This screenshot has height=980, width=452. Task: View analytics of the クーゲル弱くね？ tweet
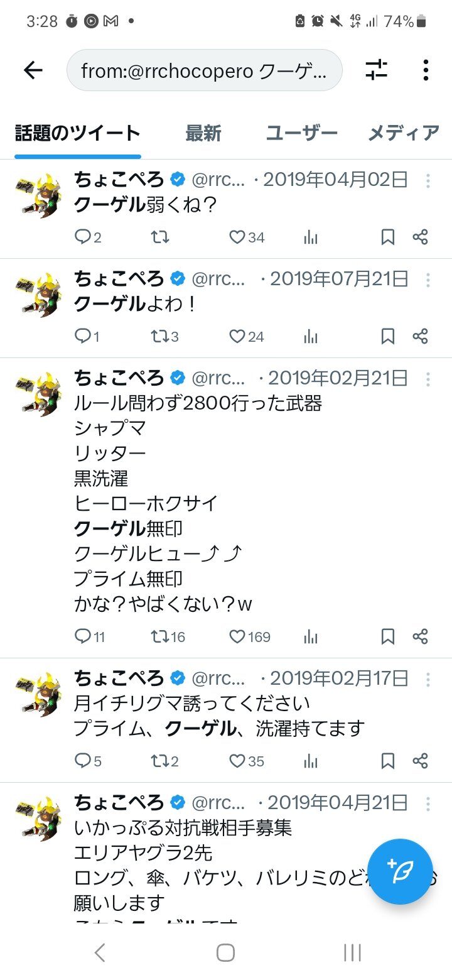(x=311, y=237)
